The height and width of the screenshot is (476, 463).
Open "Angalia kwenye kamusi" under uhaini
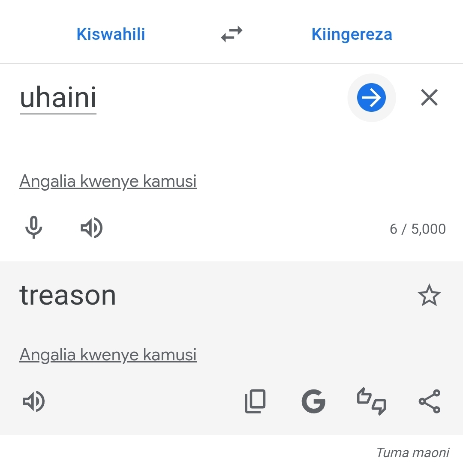[x=108, y=181]
